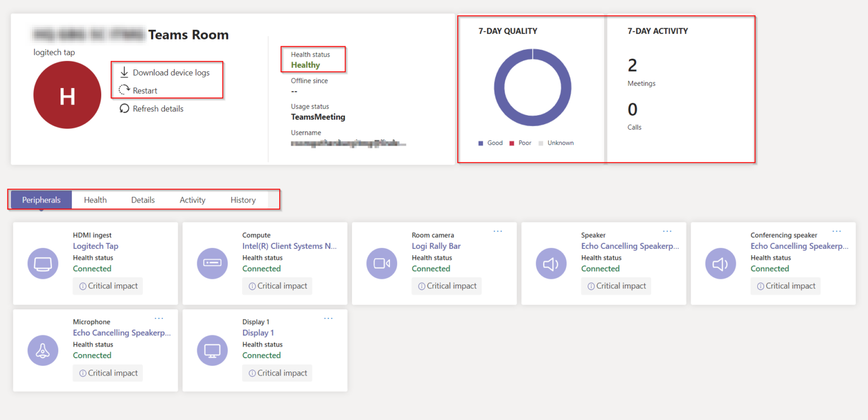Click the Display 1 monitor icon
Viewport: 868px width, 420px height.
tap(212, 350)
